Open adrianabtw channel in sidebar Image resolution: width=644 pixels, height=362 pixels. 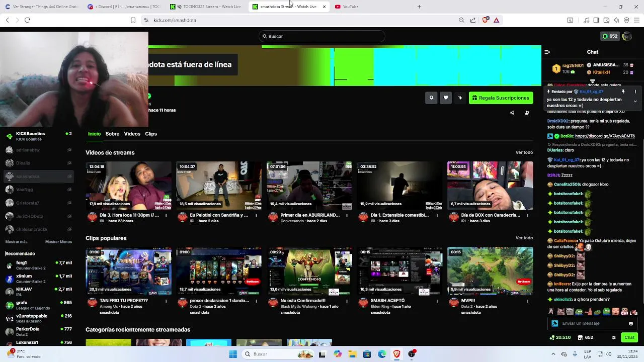(x=38, y=150)
